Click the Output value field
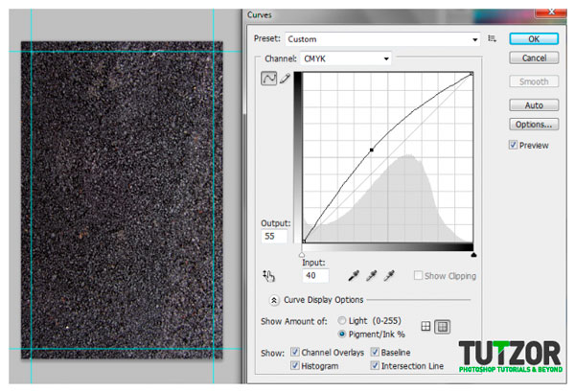 274,236
